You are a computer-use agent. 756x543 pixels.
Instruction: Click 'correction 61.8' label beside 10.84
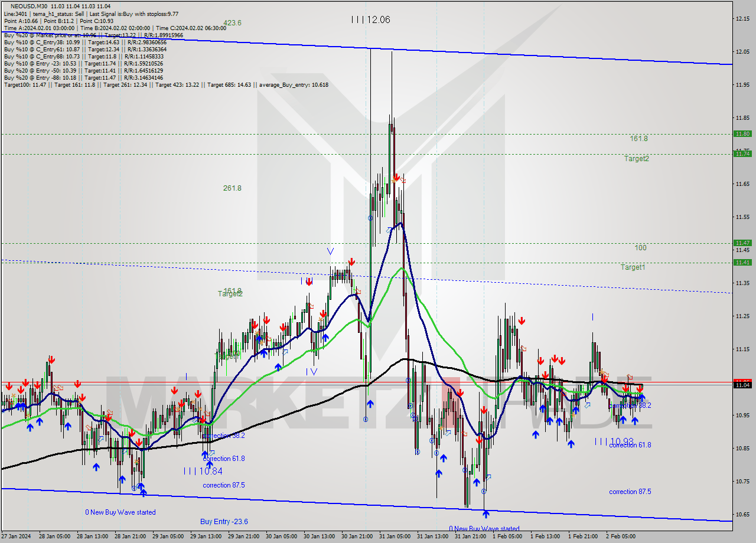pos(224,459)
